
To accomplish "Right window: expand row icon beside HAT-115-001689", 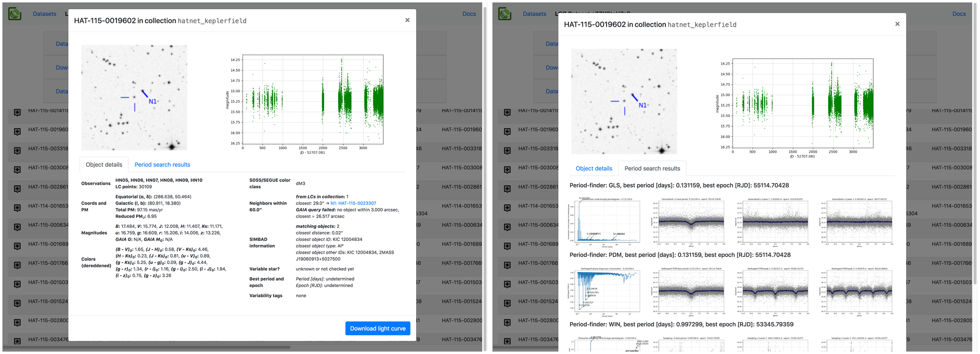I will point(507,246).
